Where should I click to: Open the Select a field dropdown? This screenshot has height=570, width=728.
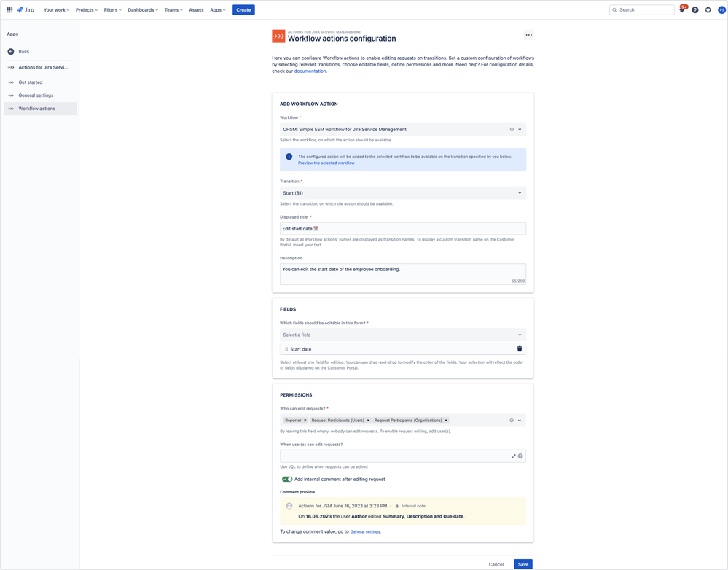click(403, 335)
